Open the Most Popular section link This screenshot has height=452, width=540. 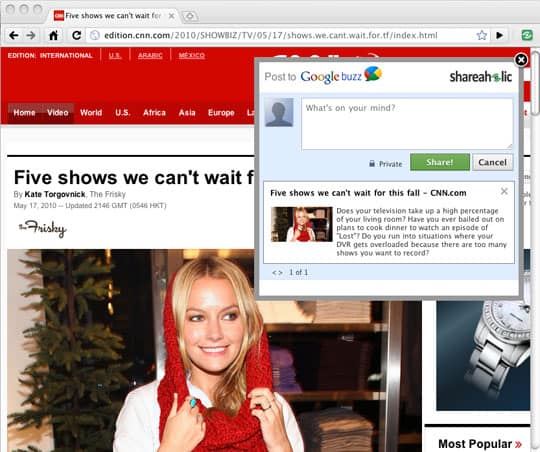point(480,444)
